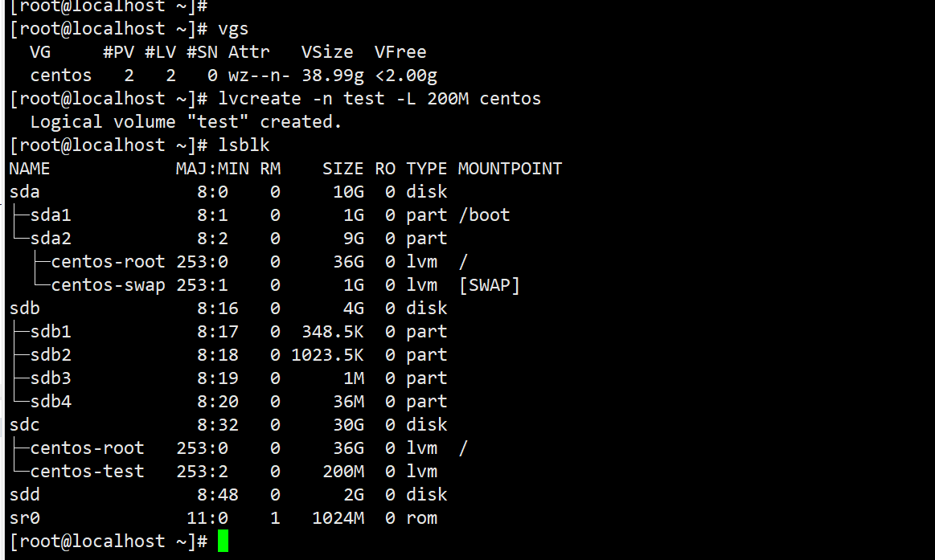Screen dimensions: 935x560
Task: Select the 'sdb4' partition name
Action: [51, 401]
